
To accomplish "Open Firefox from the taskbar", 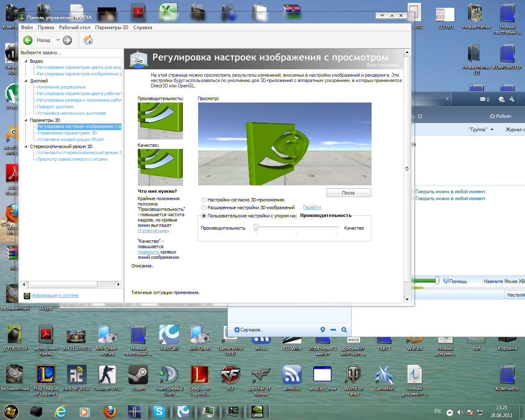I will [110, 411].
